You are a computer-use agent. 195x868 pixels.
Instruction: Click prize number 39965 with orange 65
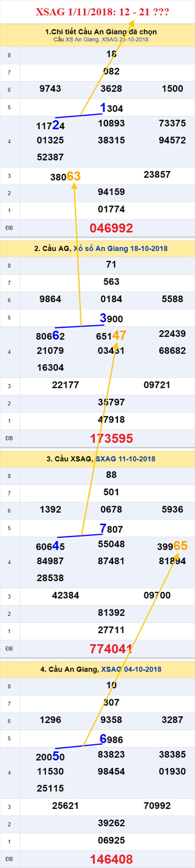tap(172, 546)
